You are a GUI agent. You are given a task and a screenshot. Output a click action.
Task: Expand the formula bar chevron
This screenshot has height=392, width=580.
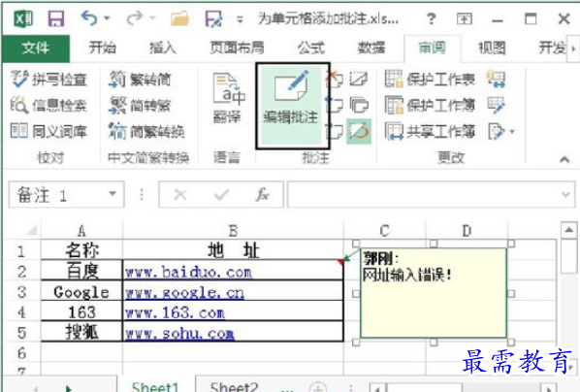(565, 194)
